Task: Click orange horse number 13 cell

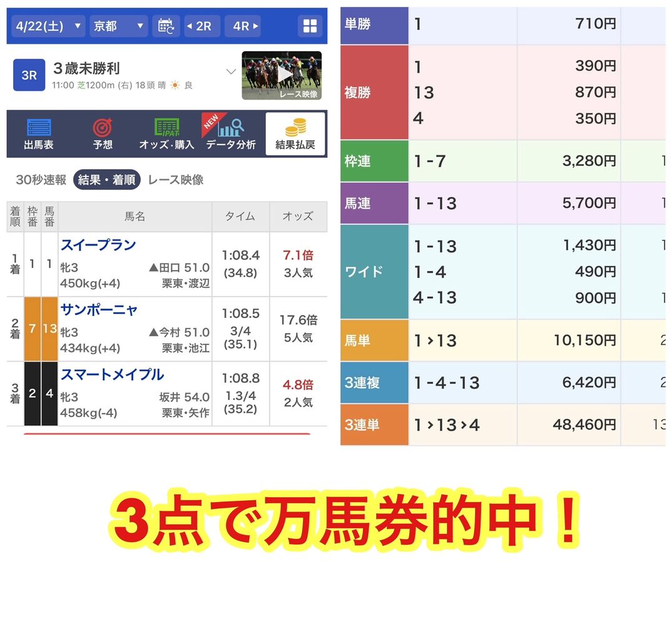Action: click(49, 329)
